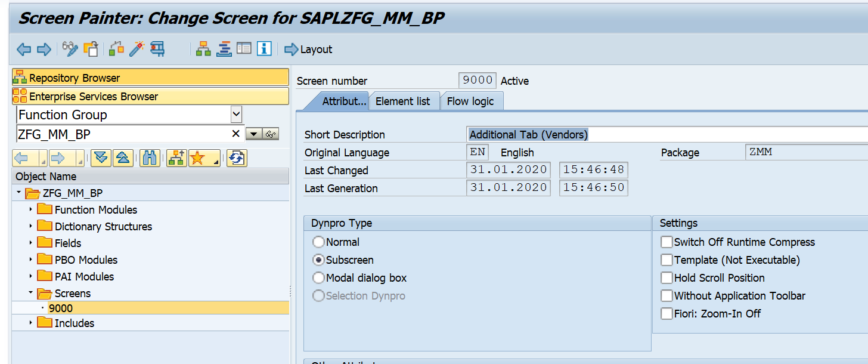Toggle display/change mode with the glasses-pencil icon
Screen dimensions: 868x364
[70, 49]
